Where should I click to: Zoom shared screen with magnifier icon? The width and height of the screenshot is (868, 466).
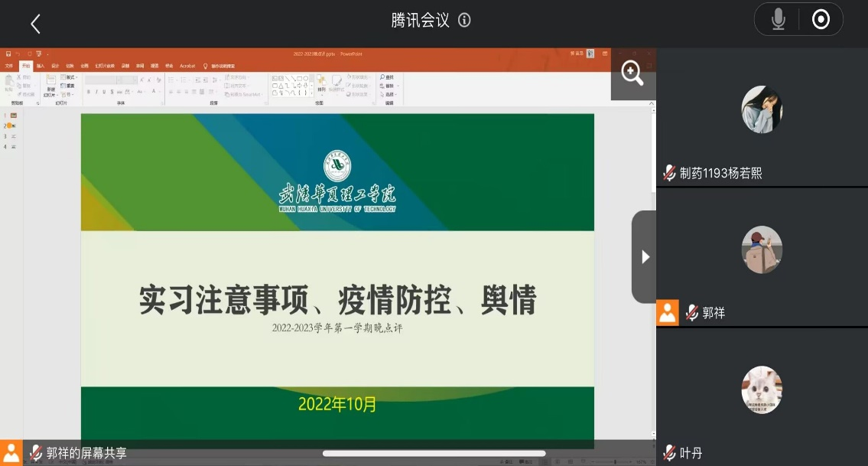pos(632,73)
